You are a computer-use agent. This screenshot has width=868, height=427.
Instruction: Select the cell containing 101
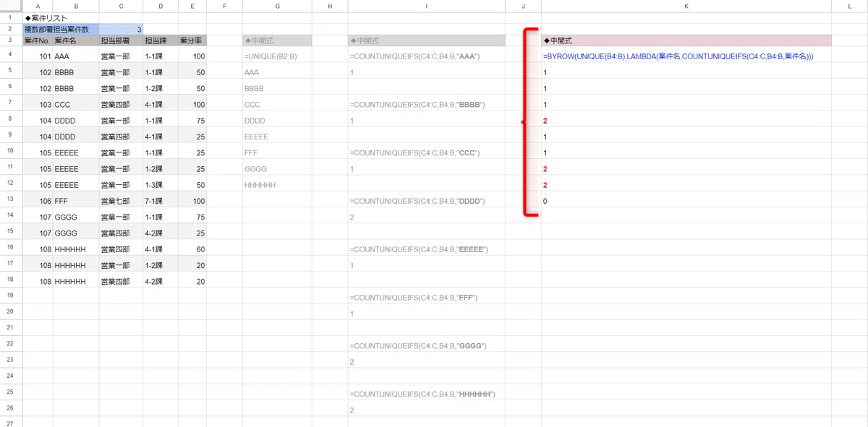(38, 56)
